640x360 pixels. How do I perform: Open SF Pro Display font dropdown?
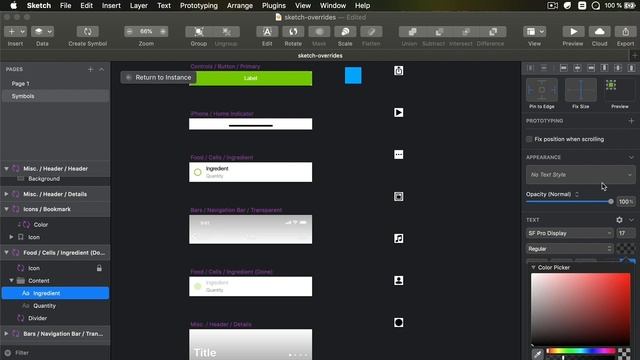coord(569,233)
